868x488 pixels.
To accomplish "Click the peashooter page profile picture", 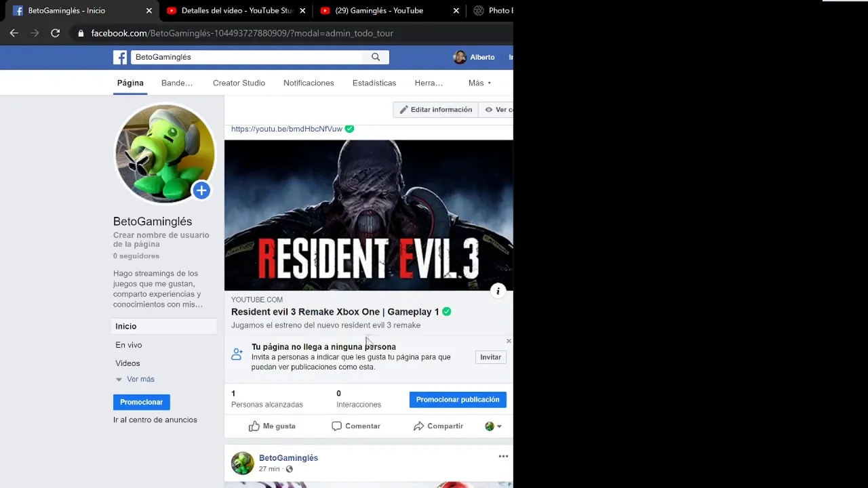I will tap(165, 153).
